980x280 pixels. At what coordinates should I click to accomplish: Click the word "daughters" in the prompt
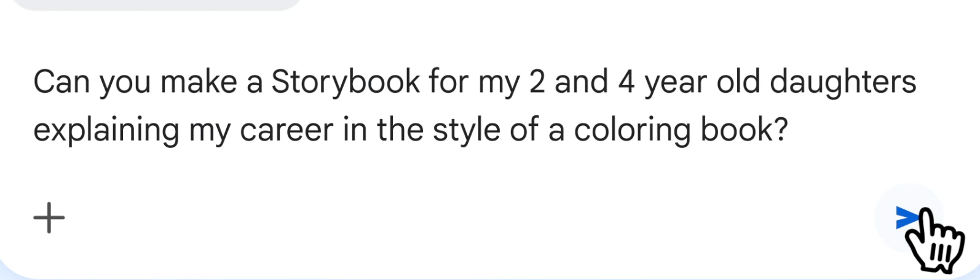point(843,82)
